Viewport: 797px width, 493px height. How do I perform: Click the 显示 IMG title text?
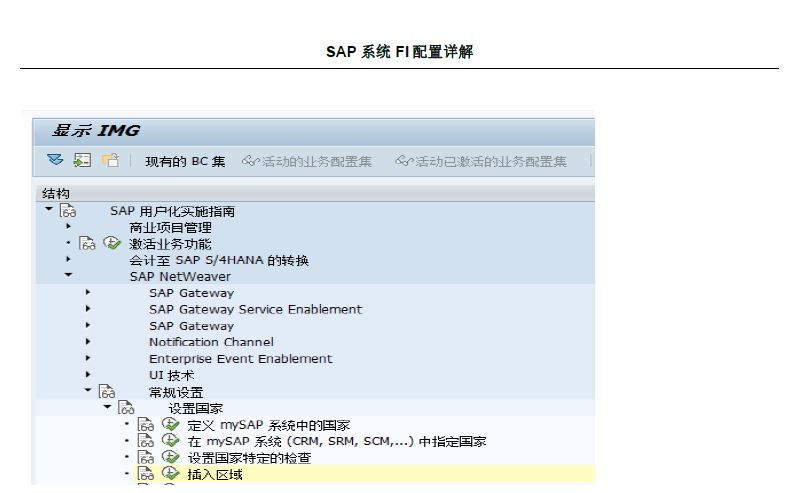pos(96,131)
